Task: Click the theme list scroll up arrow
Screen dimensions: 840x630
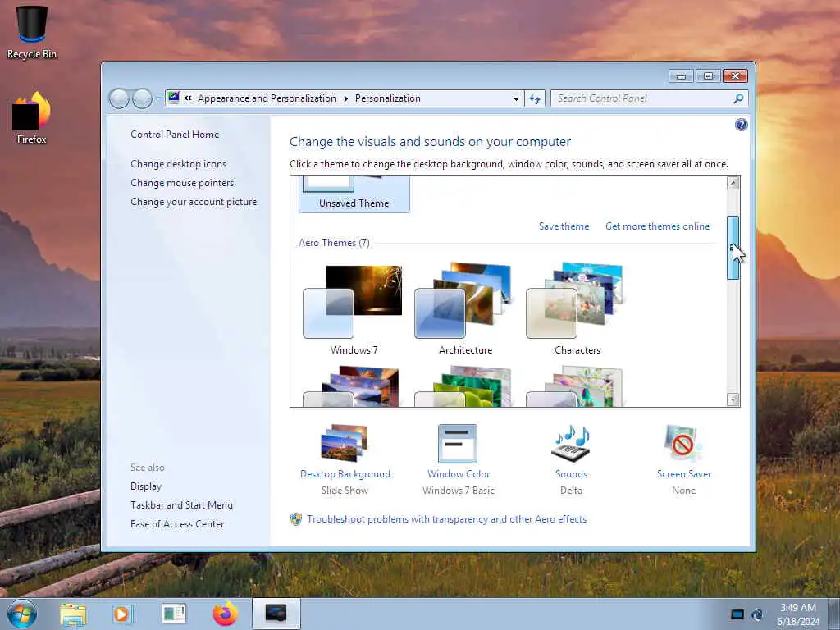Action: pos(733,183)
